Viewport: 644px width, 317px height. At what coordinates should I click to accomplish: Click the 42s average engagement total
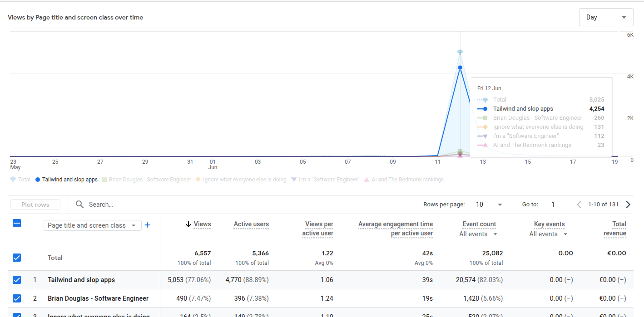pos(427,253)
